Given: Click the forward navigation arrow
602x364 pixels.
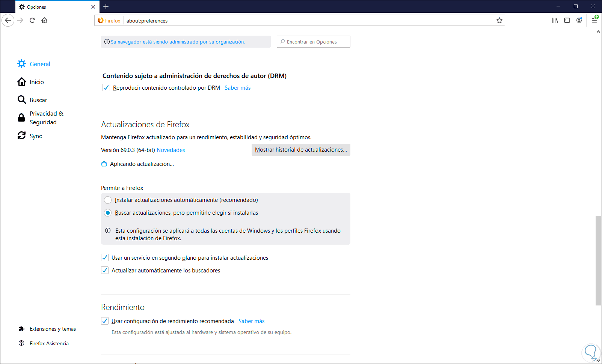Looking at the screenshot, I should click(x=20, y=20).
